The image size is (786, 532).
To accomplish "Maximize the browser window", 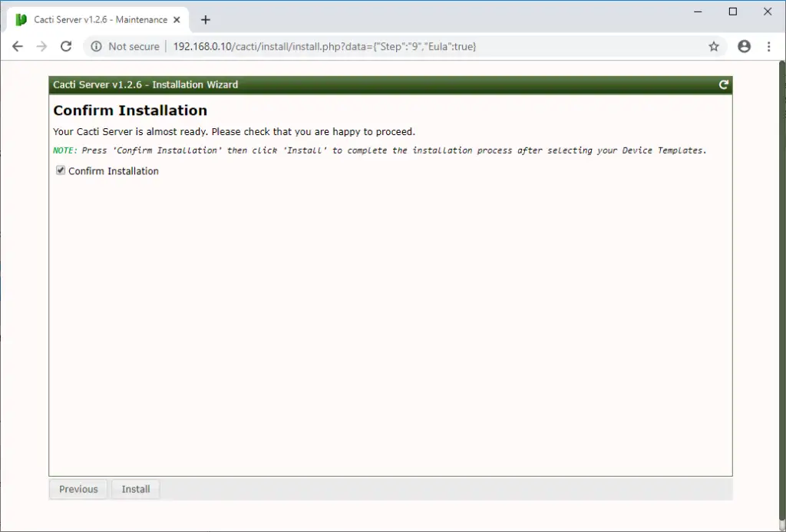I will [x=732, y=12].
